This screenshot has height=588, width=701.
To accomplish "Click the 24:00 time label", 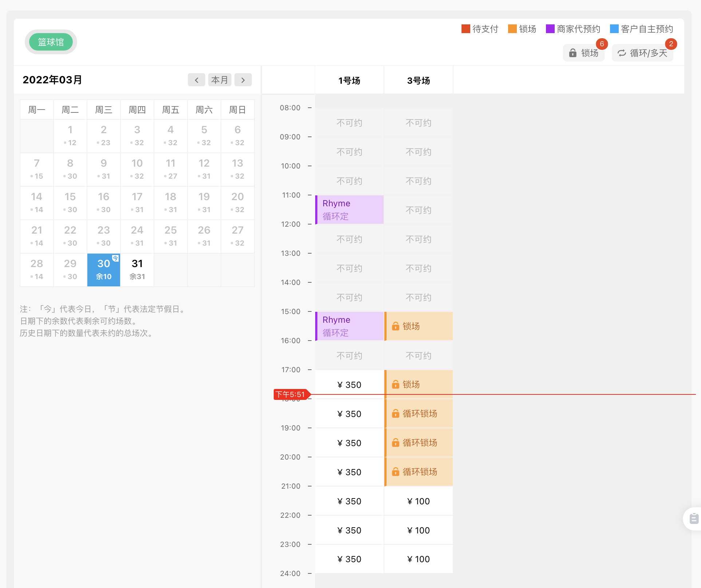I will coord(290,573).
